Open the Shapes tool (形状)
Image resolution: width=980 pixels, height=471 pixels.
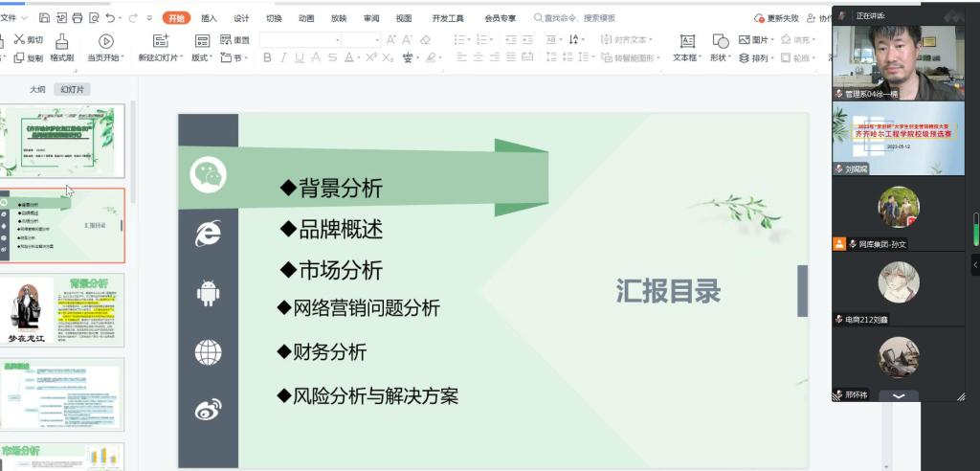[x=719, y=47]
